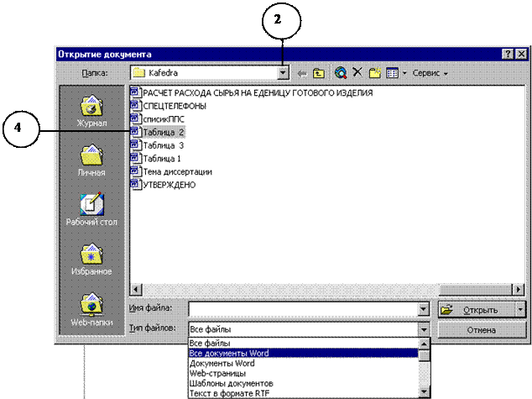Choose Шаблоны документов file type
This screenshot has width=532, height=399.
(303, 383)
